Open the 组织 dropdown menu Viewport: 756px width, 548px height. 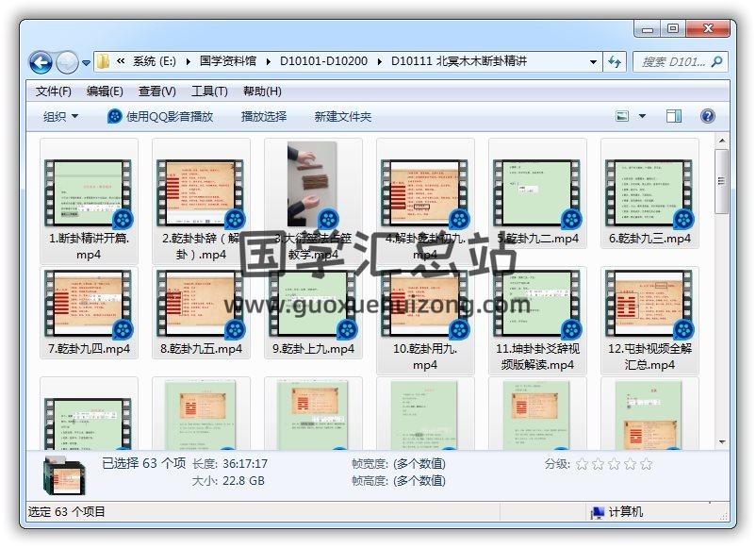click(x=60, y=116)
